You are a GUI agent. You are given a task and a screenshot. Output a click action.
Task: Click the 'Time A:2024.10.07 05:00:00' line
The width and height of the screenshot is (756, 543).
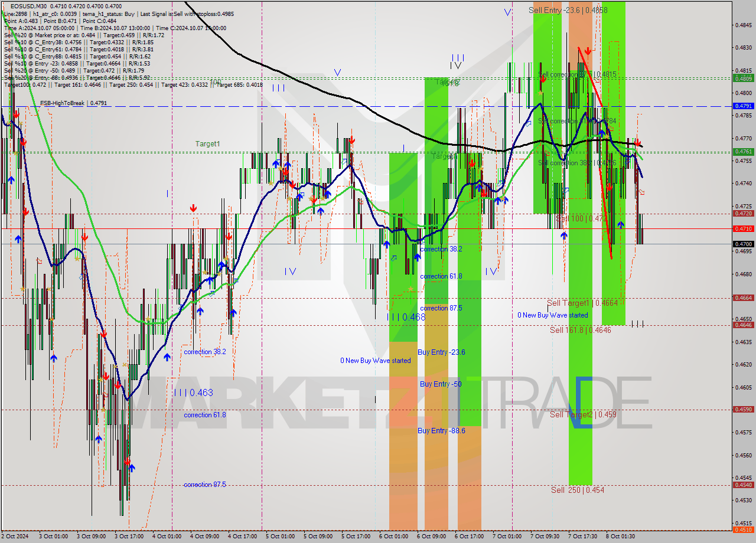39,28
